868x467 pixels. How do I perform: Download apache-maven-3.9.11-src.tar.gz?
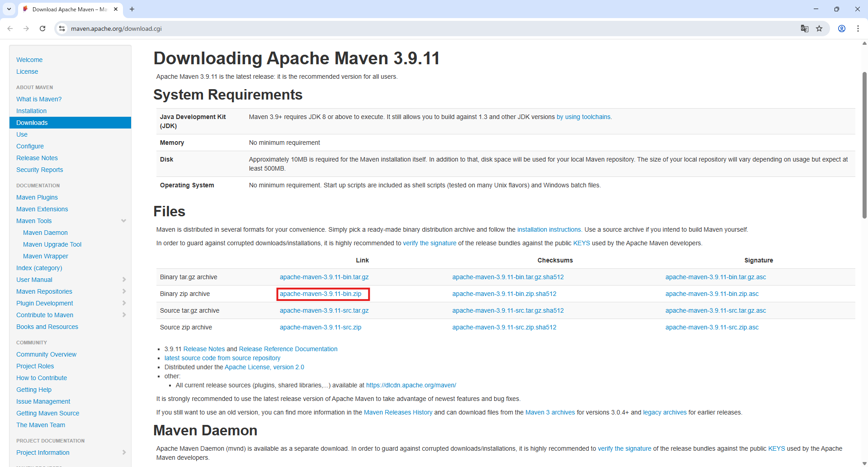click(324, 310)
